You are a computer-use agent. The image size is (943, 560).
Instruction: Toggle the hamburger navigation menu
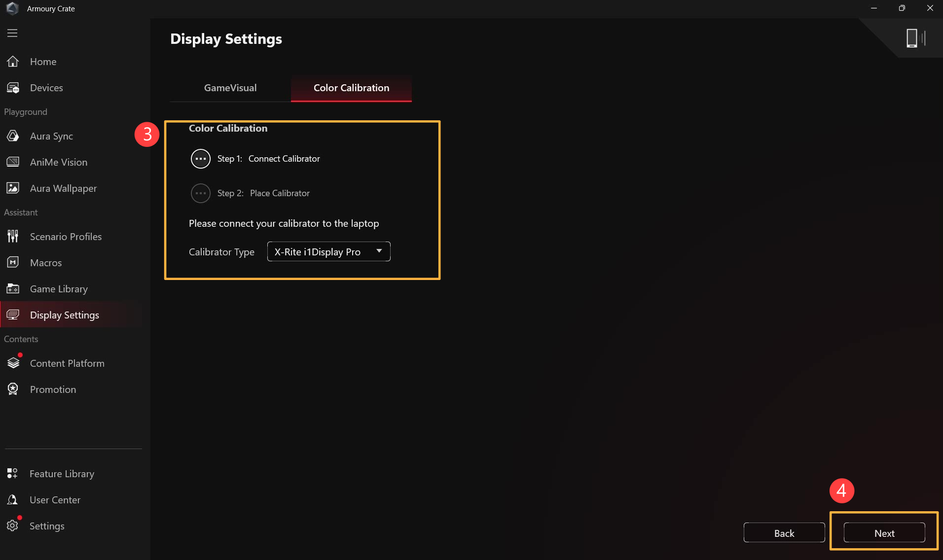click(x=12, y=33)
